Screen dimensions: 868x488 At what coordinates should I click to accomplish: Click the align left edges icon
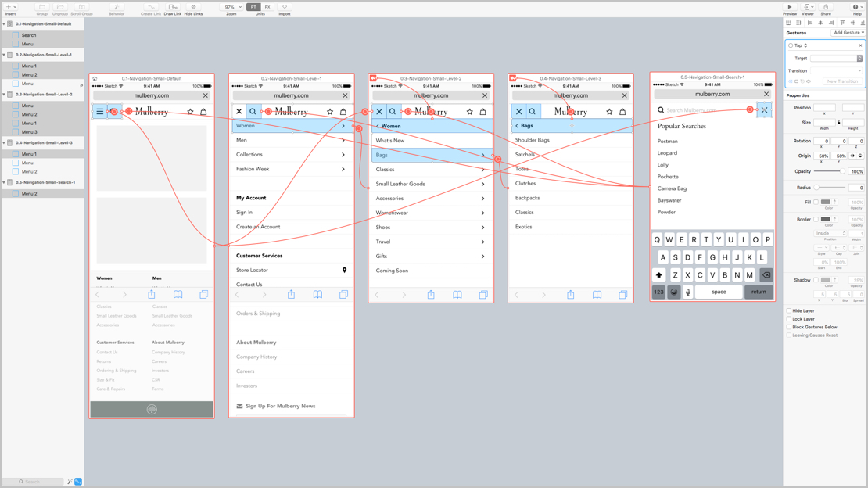pos(810,23)
